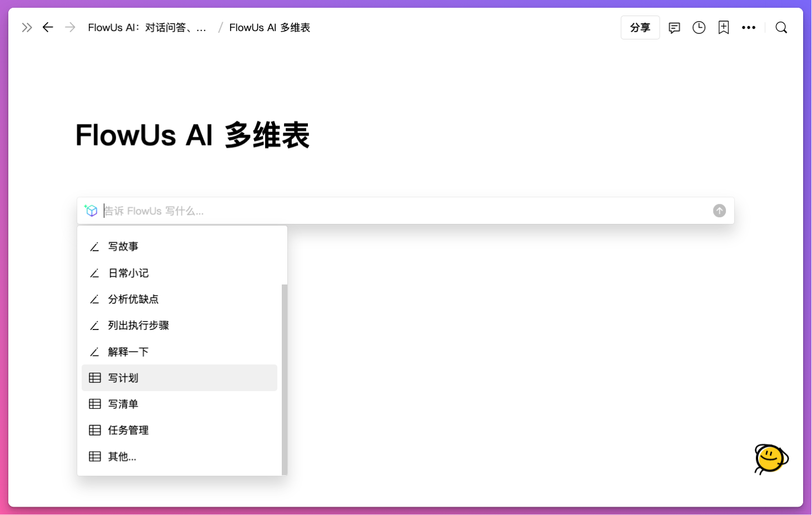Click the page history clock icon
This screenshot has height=515, width=812.
[x=699, y=27]
